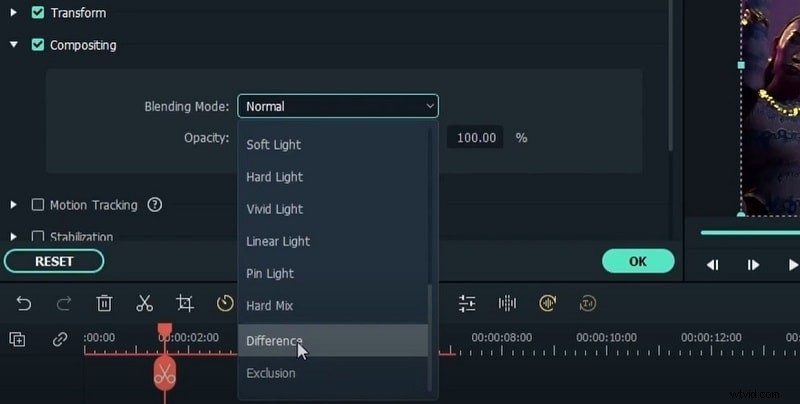
Task: Expand the Motion Tracking section arrow
Action: [x=14, y=205]
